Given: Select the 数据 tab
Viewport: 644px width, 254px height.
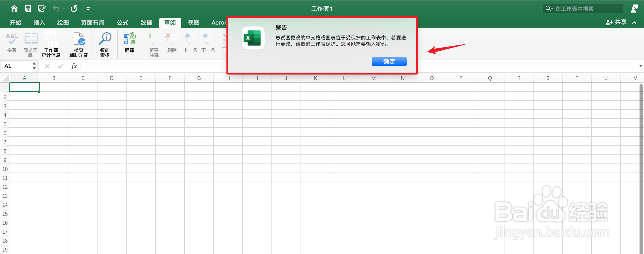Looking at the screenshot, I should (146, 23).
